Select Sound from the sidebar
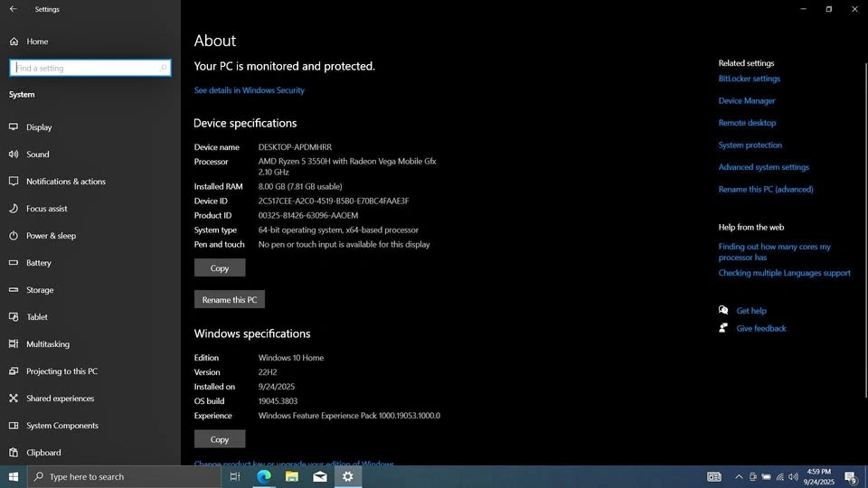The height and width of the screenshot is (488, 868). (37, 155)
